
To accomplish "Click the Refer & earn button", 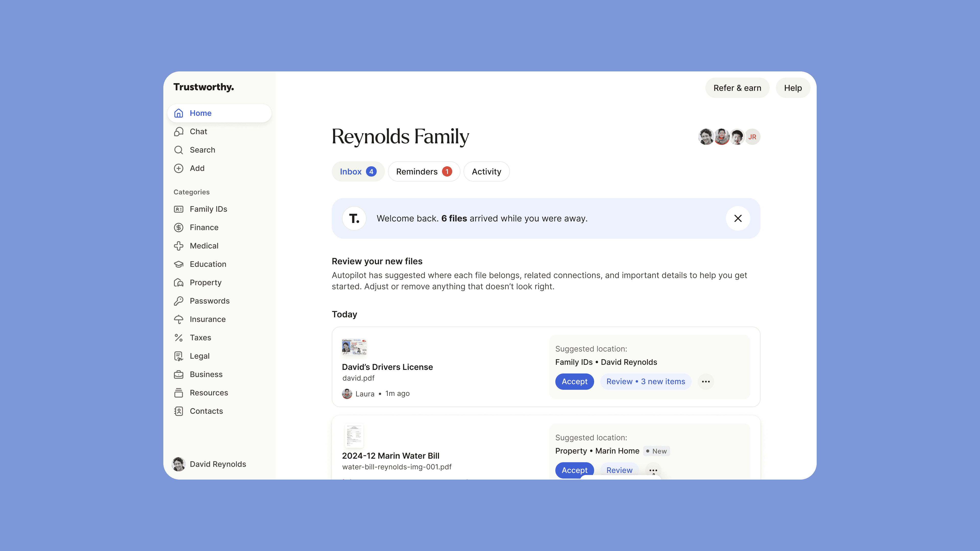I will coord(737,88).
